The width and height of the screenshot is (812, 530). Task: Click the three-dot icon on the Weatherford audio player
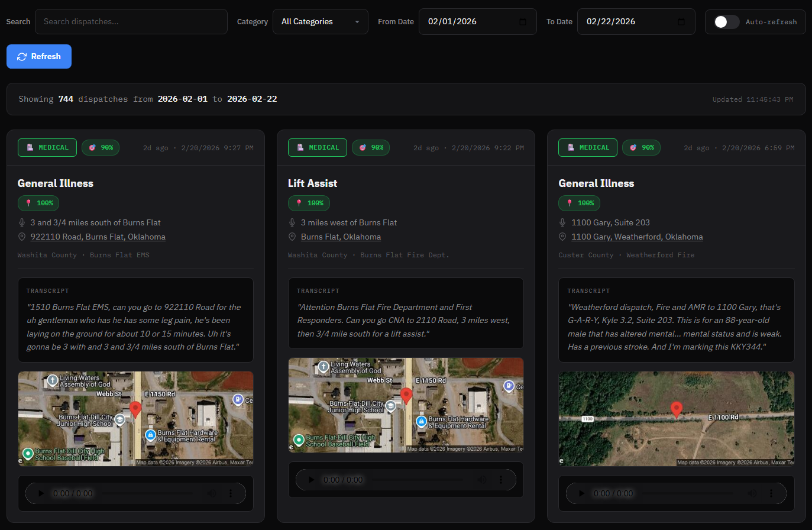point(771,493)
